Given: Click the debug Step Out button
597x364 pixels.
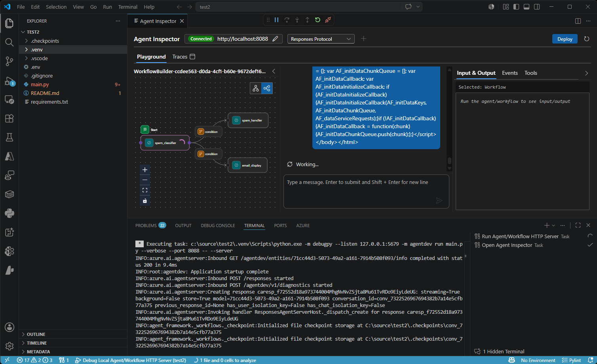Looking at the screenshot, I should click(308, 20).
